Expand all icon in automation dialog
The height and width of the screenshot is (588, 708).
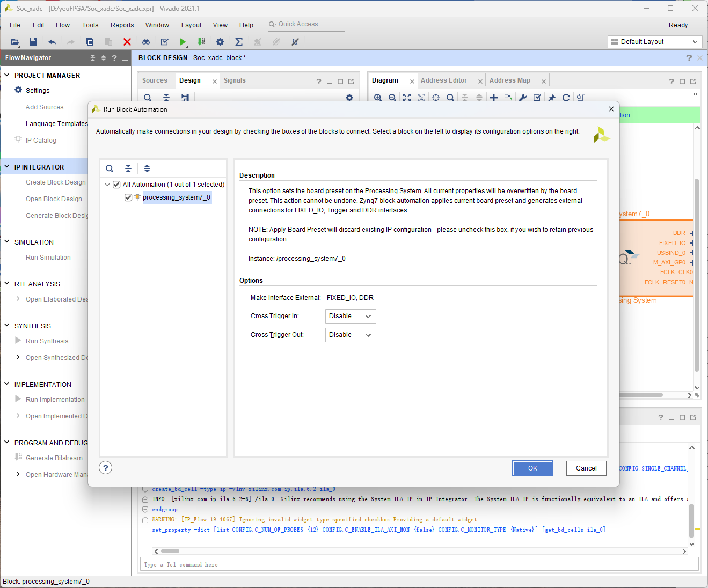point(147,168)
